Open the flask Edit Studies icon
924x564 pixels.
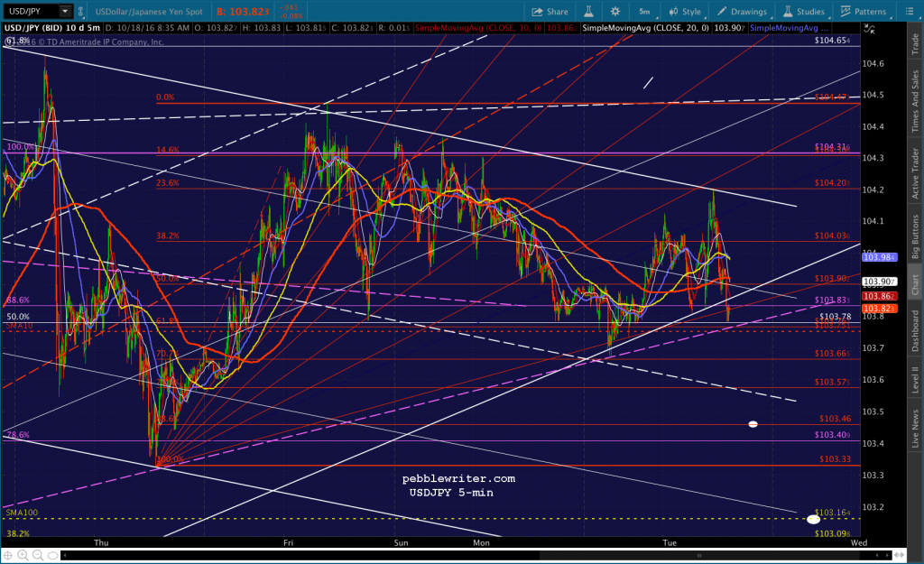[x=588, y=11]
